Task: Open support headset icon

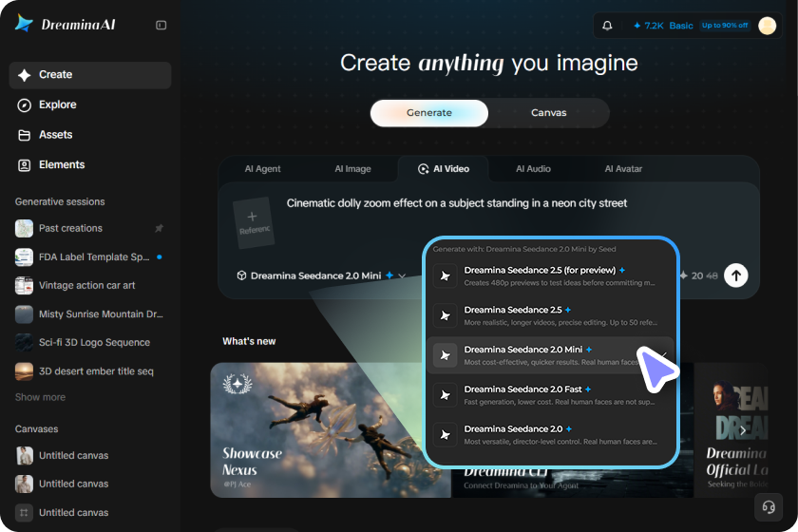Action: point(769,507)
